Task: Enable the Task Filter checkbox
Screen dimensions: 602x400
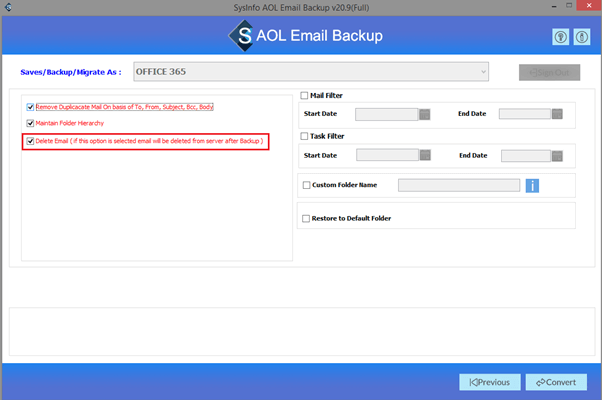Action: pos(305,136)
